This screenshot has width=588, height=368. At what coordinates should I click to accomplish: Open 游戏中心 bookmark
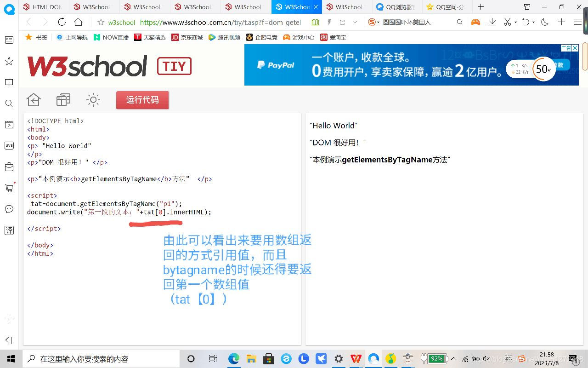tap(299, 37)
